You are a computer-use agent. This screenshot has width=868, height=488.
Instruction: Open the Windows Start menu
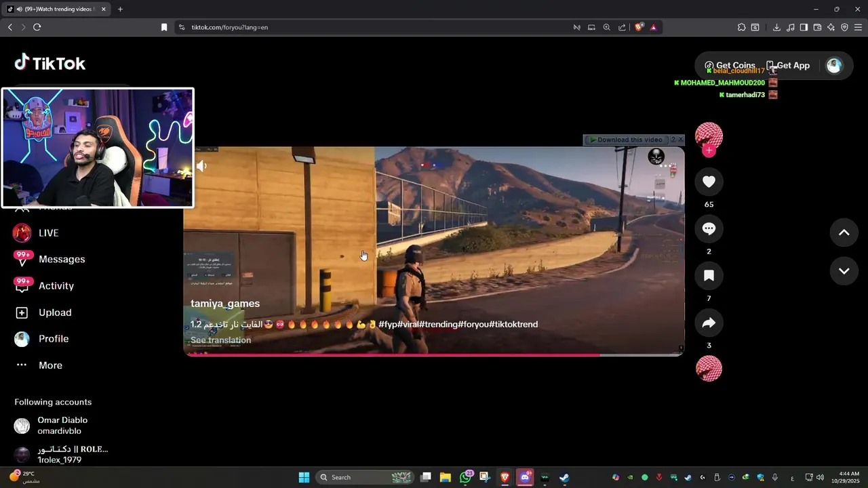(304, 477)
